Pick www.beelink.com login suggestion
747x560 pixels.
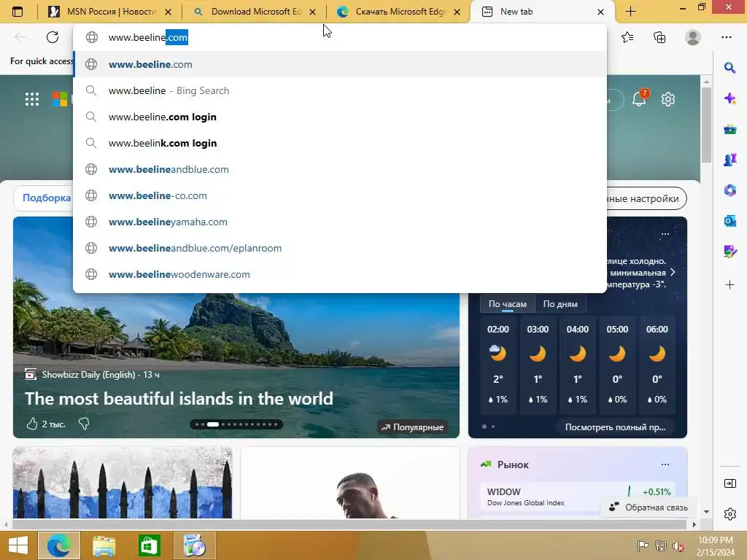(340, 143)
